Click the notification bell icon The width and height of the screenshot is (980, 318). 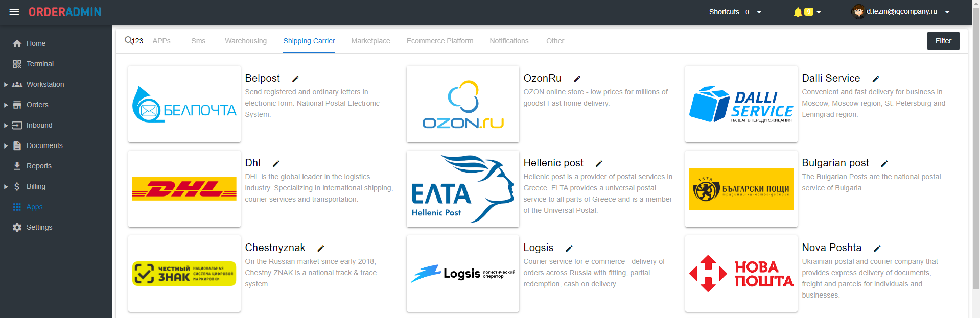(798, 12)
